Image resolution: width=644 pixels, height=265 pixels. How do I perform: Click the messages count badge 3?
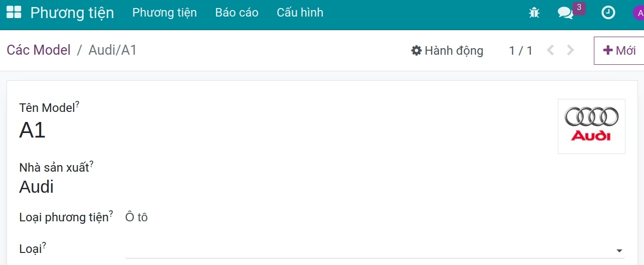579,8
